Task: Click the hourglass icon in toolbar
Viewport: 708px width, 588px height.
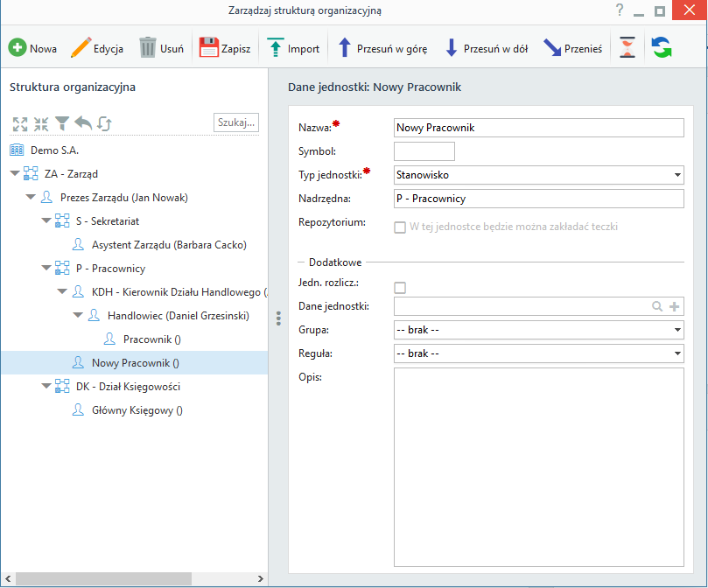Action: 627,47
